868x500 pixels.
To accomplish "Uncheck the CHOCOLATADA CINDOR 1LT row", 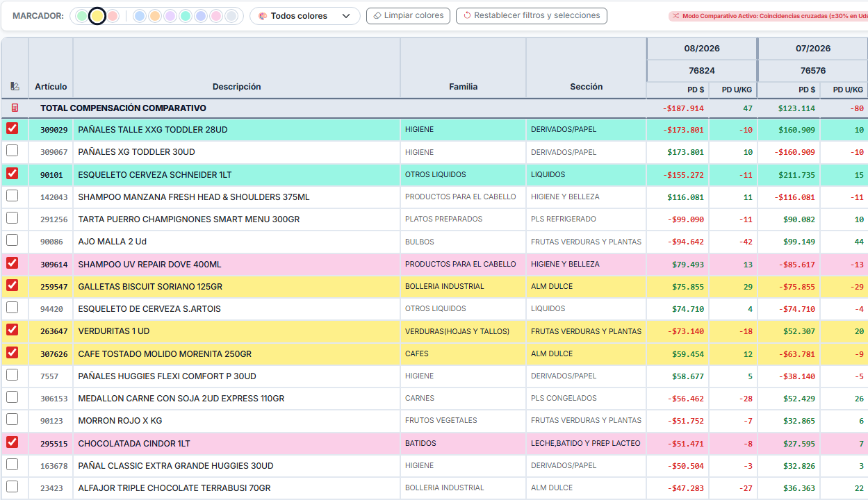I will [x=13, y=442].
